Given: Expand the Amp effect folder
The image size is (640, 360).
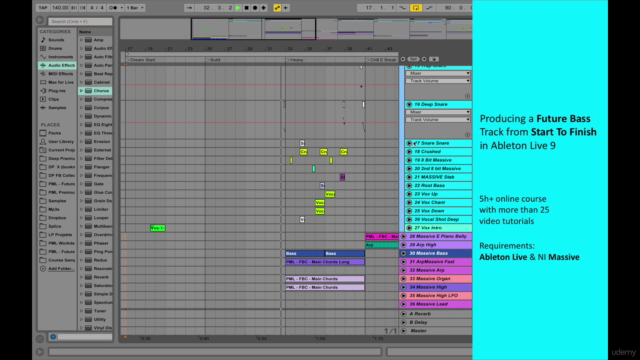Looking at the screenshot, I should 81,40.
